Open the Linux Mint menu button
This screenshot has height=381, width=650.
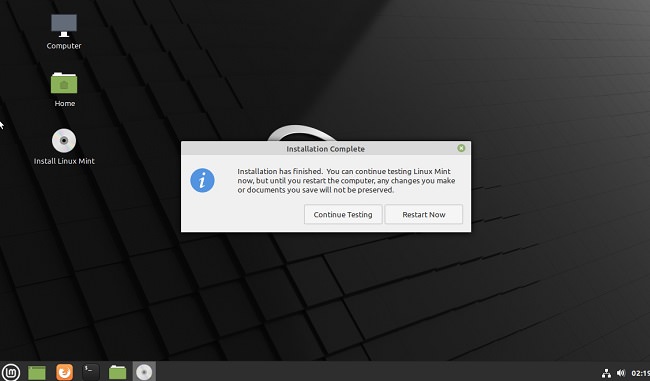pos(10,372)
